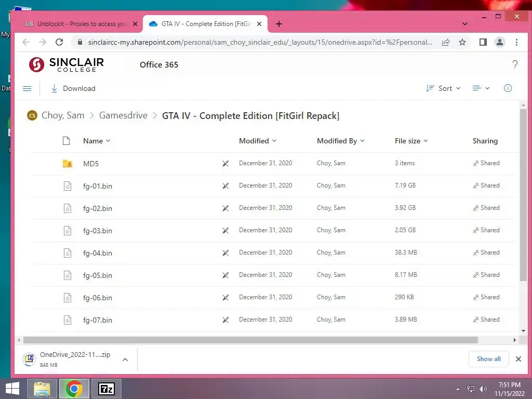Viewport: 532px width, 399px height.
Task: Open the MD5 folder
Action: tap(91, 164)
